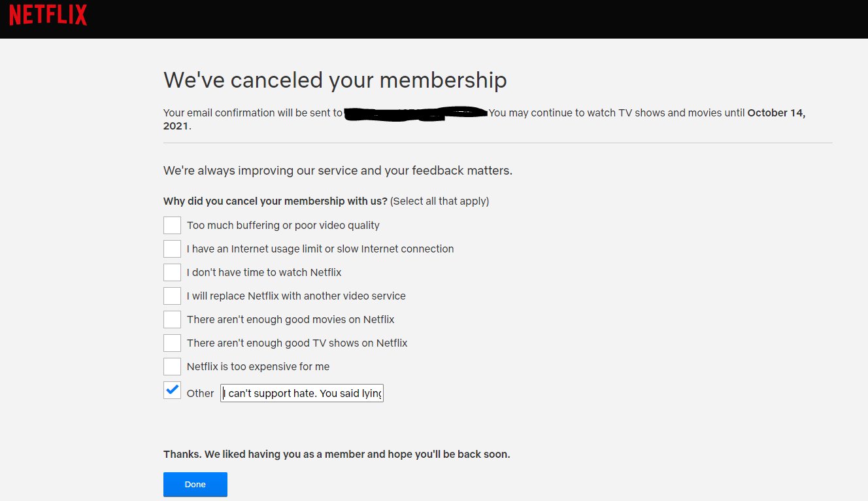This screenshot has height=501, width=868.
Task: Check the Internet usage limit checkbox
Action: click(172, 249)
